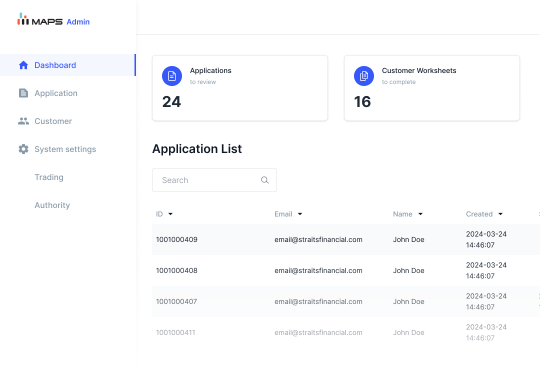
Task: Click the email in row 1001000407
Action: (318, 302)
